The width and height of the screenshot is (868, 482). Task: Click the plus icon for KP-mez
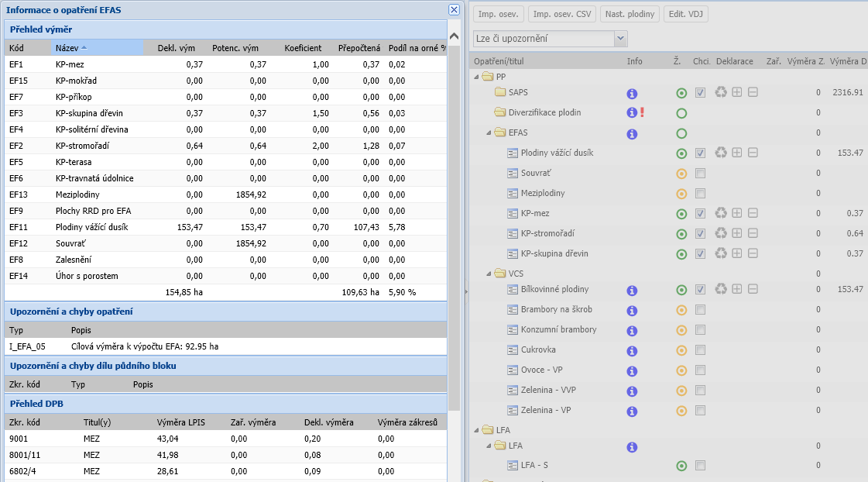click(x=737, y=213)
